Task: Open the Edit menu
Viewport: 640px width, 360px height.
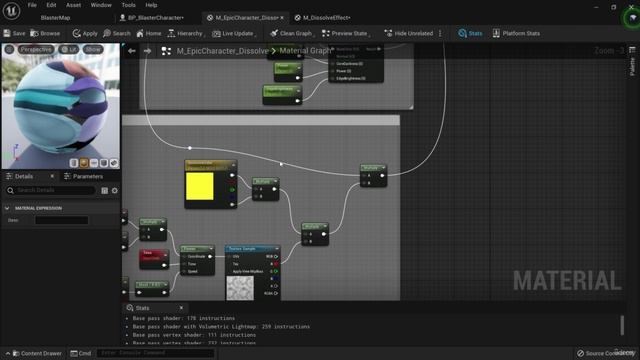Action: point(51,5)
